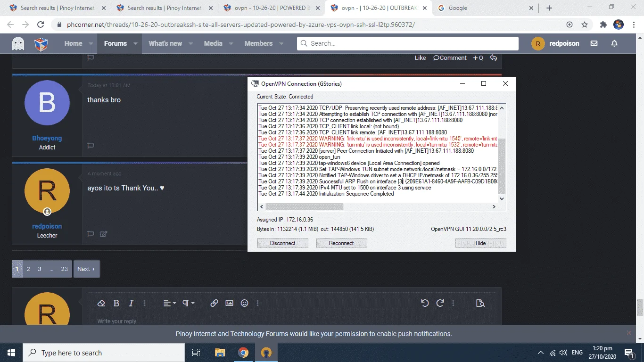Click the Like link on top post
This screenshot has height=362, width=644.
coord(420,58)
